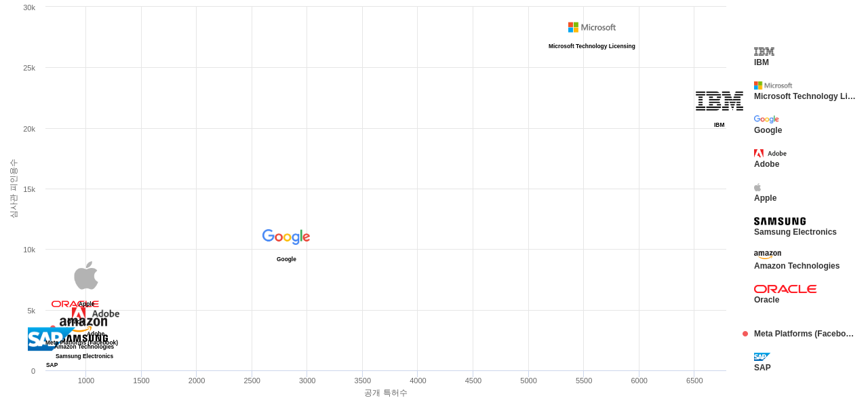
Task: Click the Microsoft Technology Licensing chart label
Action: pos(592,46)
